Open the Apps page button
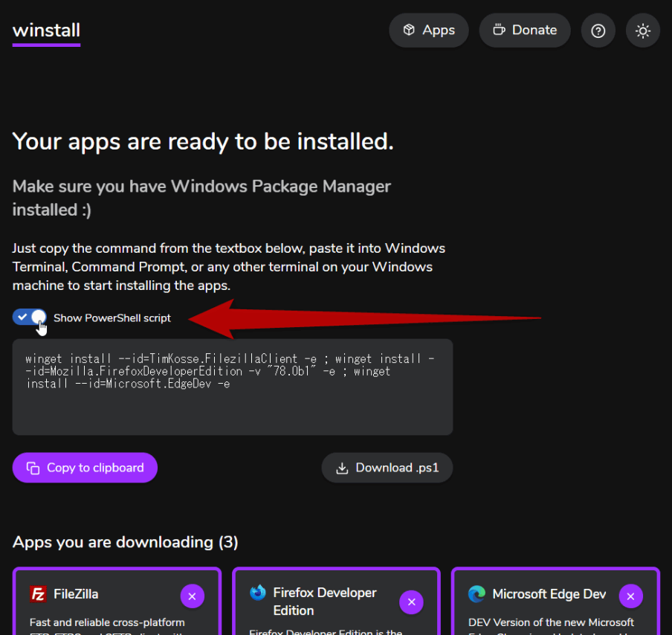This screenshot has height=635, width=672. [429, 30]
